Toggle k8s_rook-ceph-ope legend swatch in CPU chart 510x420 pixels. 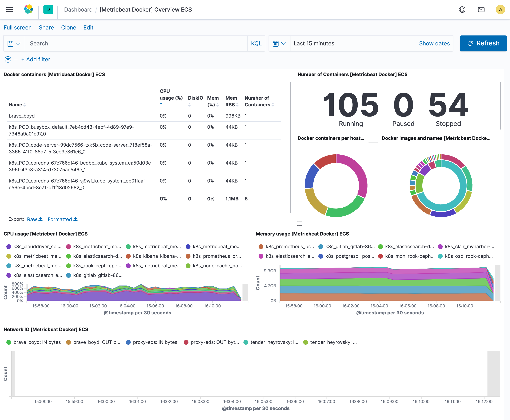pyautogui.click(x=69, y=266)
